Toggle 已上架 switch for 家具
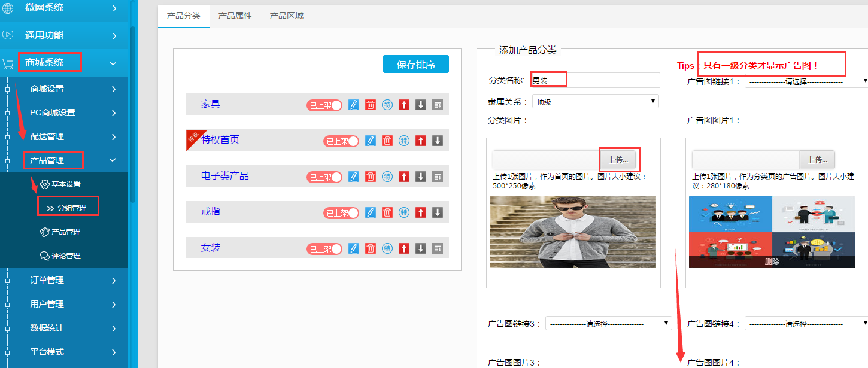Image resolution: width=868 pixels, height=368 pixels. coord(324,105)
